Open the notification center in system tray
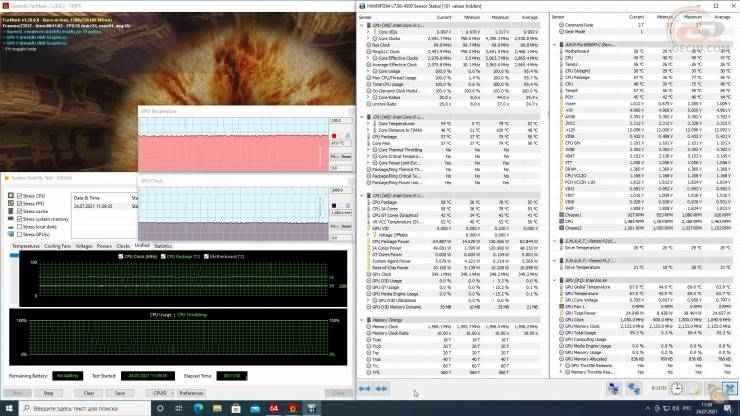Image resolution: width=740 pixels, height=416 pixels. [728, 408]
